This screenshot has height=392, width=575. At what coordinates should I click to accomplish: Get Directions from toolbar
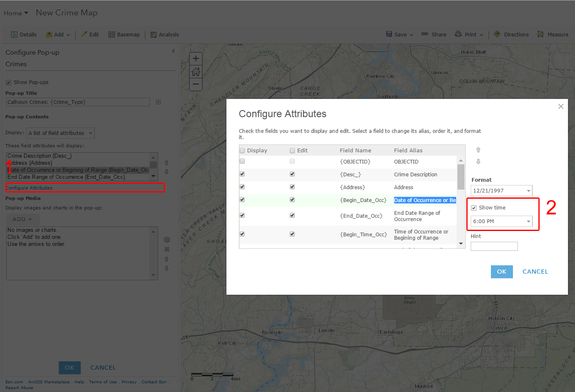pyautogui.click(x=511, y=34)
